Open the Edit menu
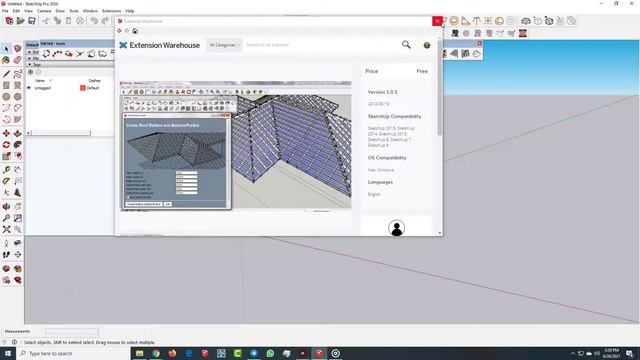Viewport: 640px width, 360px height. point(17,11)
